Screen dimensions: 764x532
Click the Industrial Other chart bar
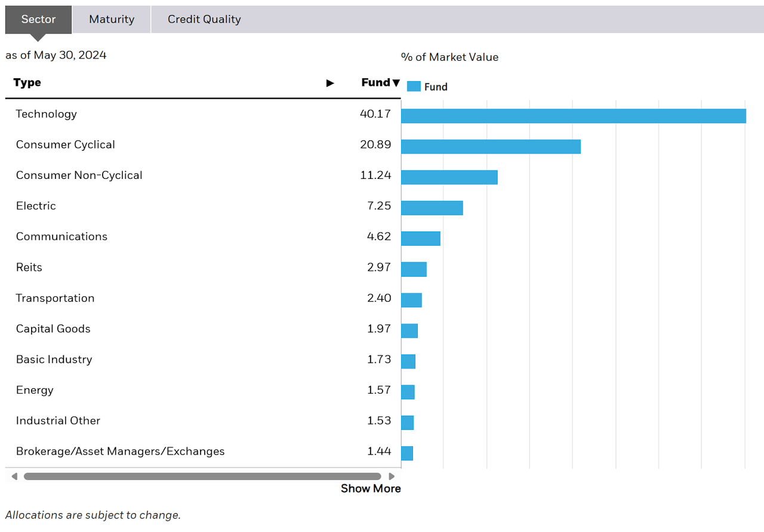click(408, 422)
